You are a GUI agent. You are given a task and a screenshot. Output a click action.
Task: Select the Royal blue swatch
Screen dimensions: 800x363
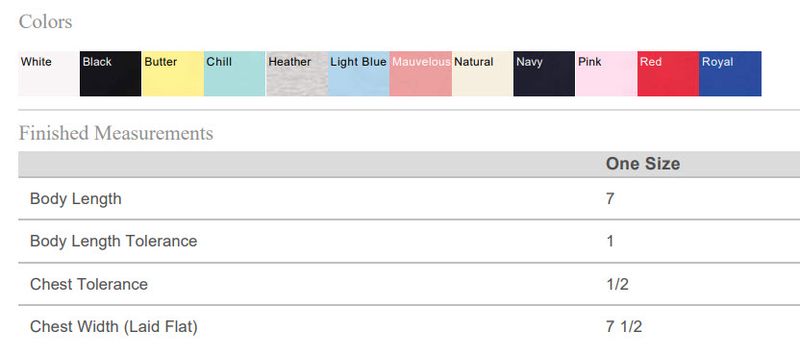730,74
